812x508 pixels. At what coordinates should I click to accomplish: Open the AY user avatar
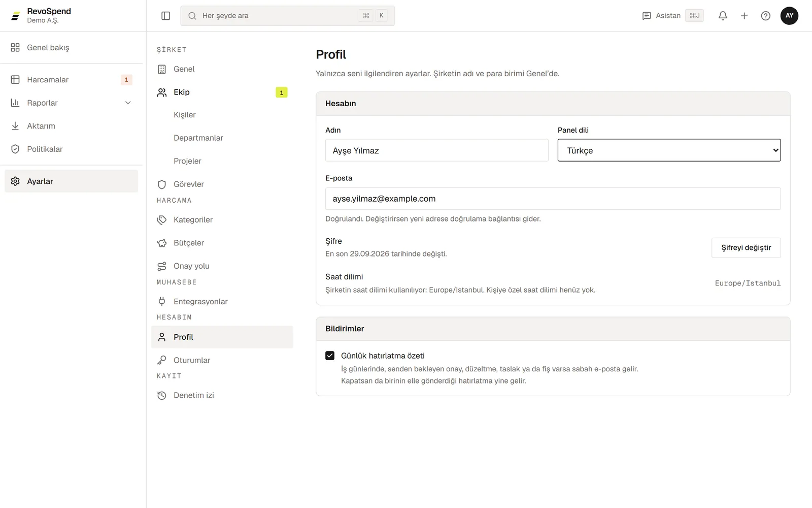pos(789,16)
